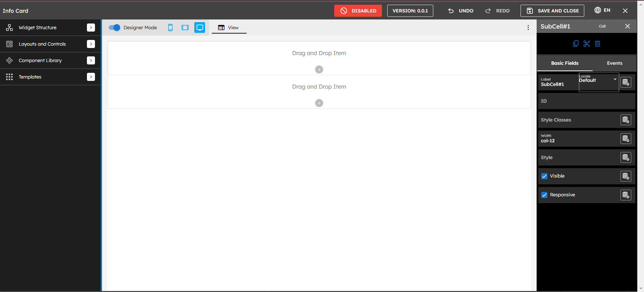Click the Style Classes input field

coord(580,120)
